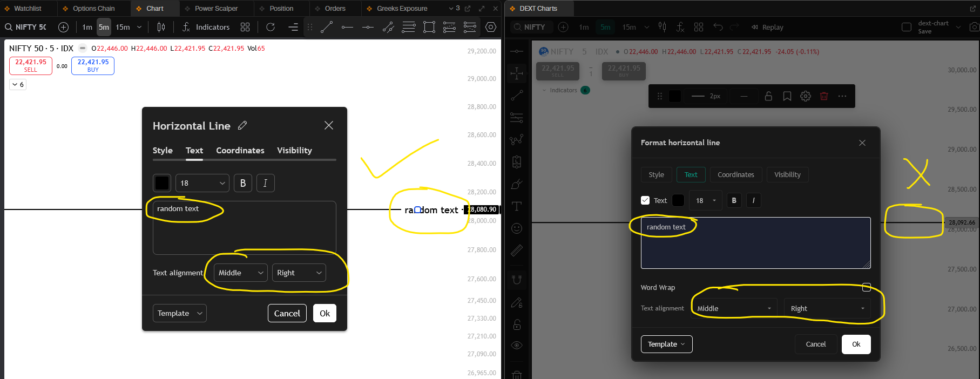Click Ok in the Horizontal Line dialog

(325, 313)
